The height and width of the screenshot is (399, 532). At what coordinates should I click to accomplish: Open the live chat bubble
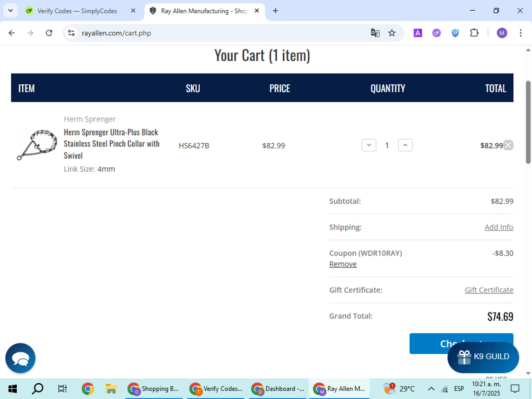click(x=20, y=358)
